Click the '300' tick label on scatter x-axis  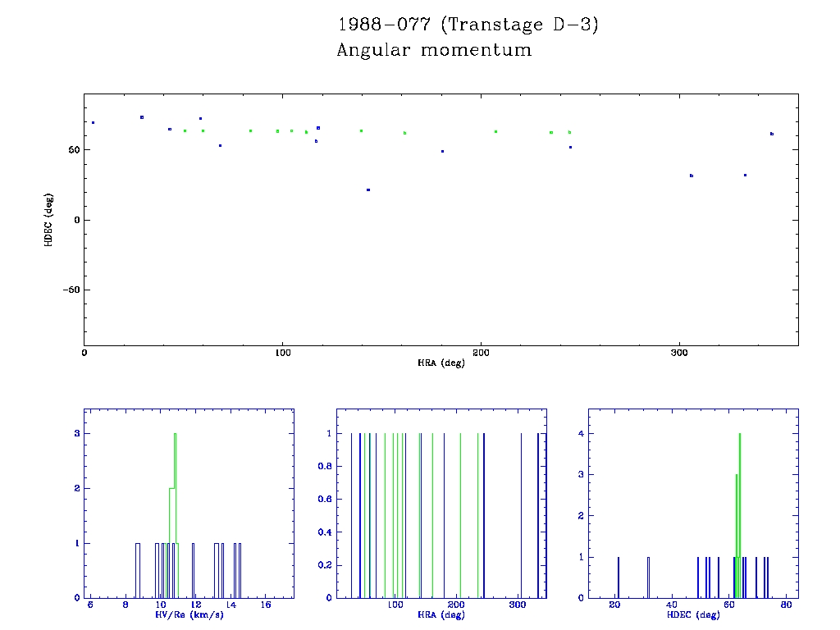(x=678, y=353)
